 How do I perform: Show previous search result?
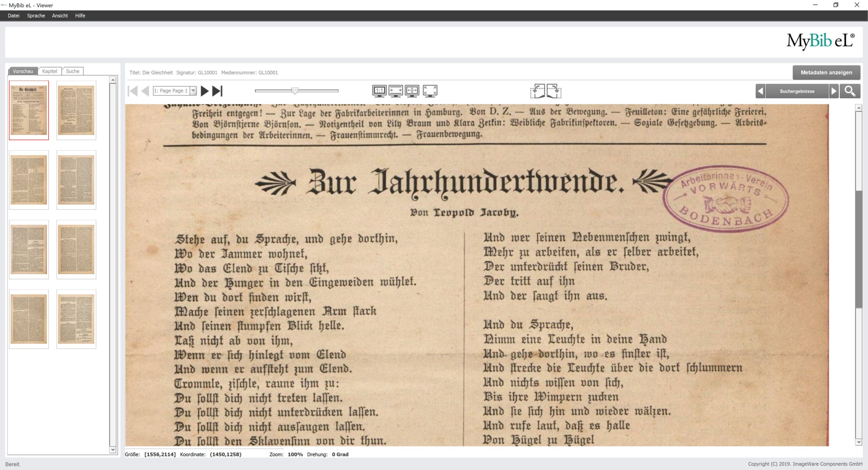coord(760,91)
